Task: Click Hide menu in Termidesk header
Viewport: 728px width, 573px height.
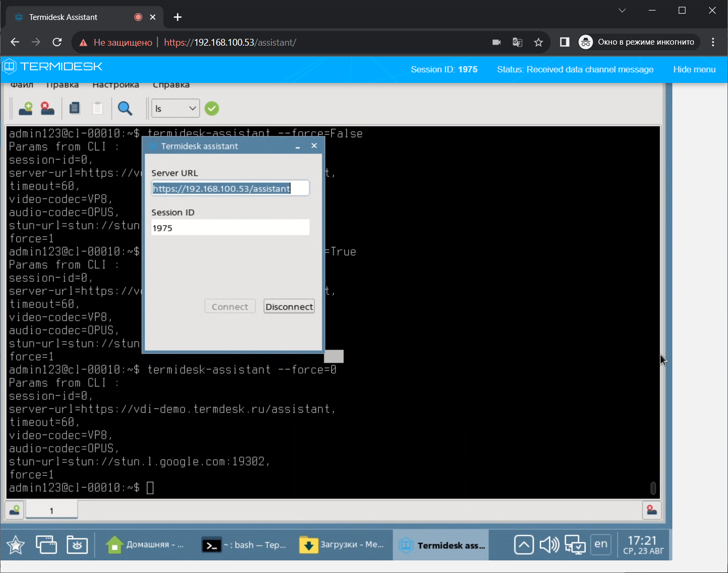Action: tap(694, 69)
